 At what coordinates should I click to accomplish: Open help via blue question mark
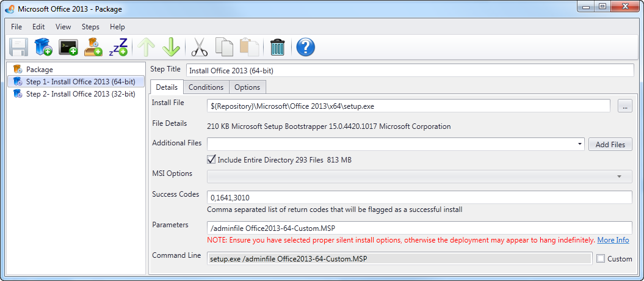[305, 47]
